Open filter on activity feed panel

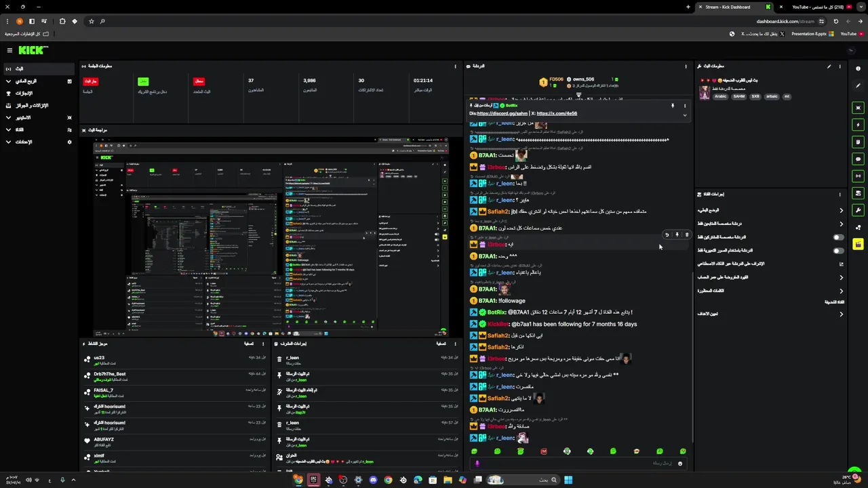pyautogui.click(x=248, y=344)
